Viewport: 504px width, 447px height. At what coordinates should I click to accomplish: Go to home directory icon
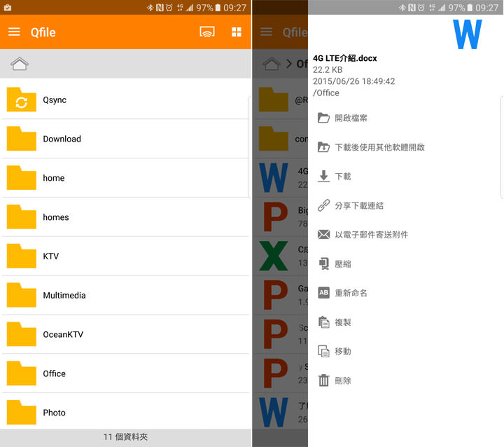point(20,64)
